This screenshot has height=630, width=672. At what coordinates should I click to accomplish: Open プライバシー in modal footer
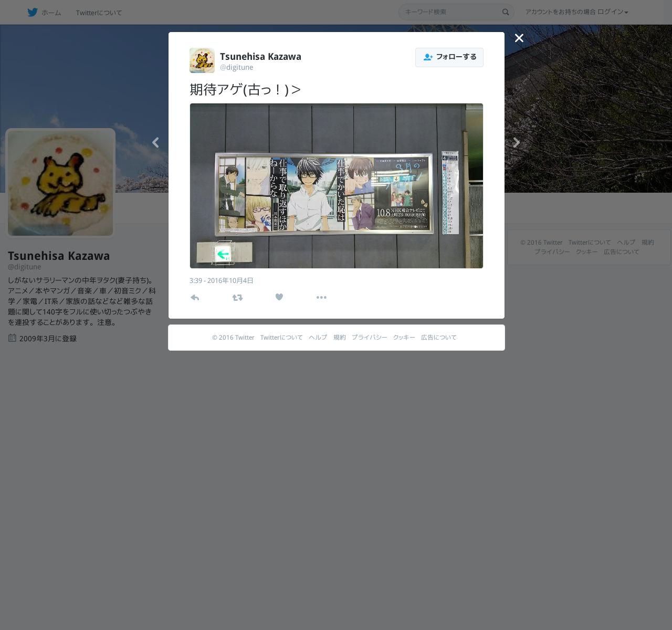tap(370, 338)
